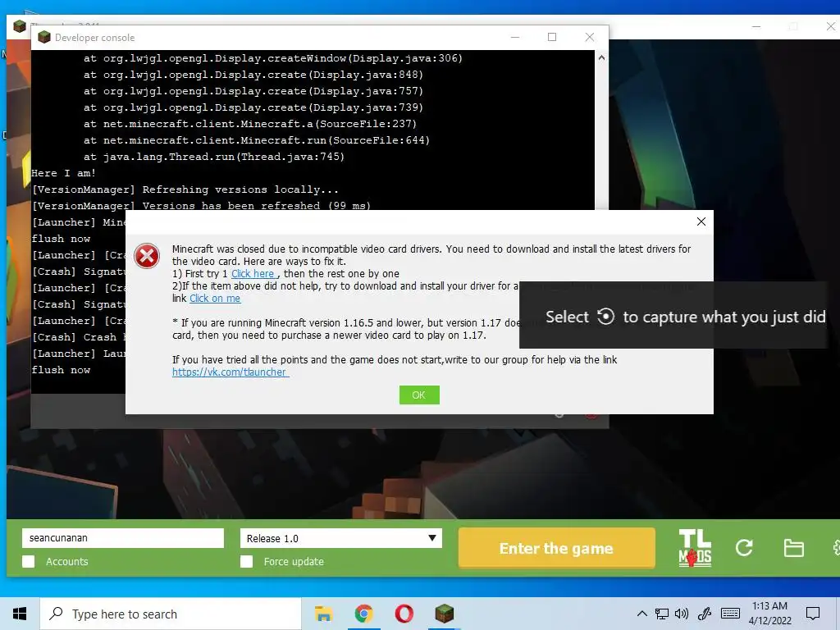Click OK in the error dialog
The width and height of the screenshot is (840, 630).
419,395
